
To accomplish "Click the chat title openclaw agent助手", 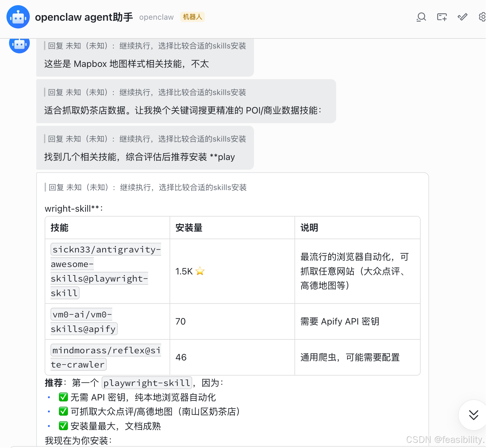I will coord(84,17).
